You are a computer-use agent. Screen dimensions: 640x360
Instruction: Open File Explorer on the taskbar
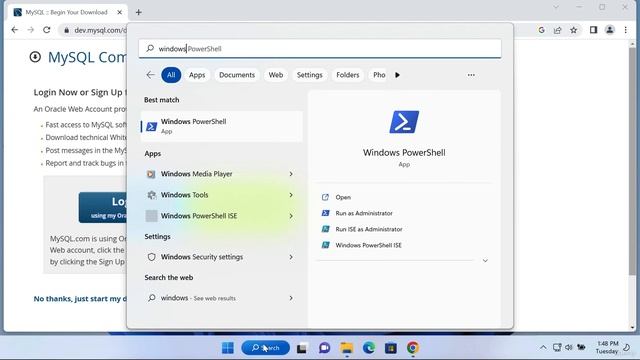coord(347,348)
